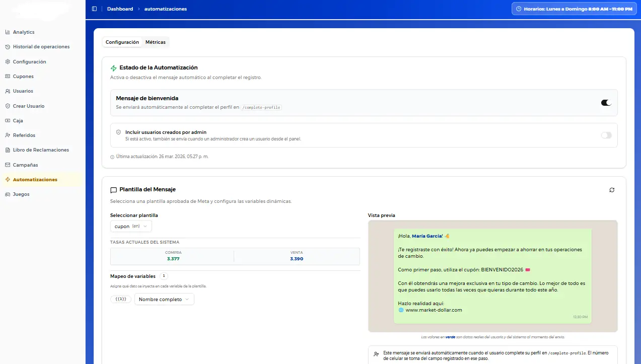Click the {{1}} variable chip

tap(121, 300)
